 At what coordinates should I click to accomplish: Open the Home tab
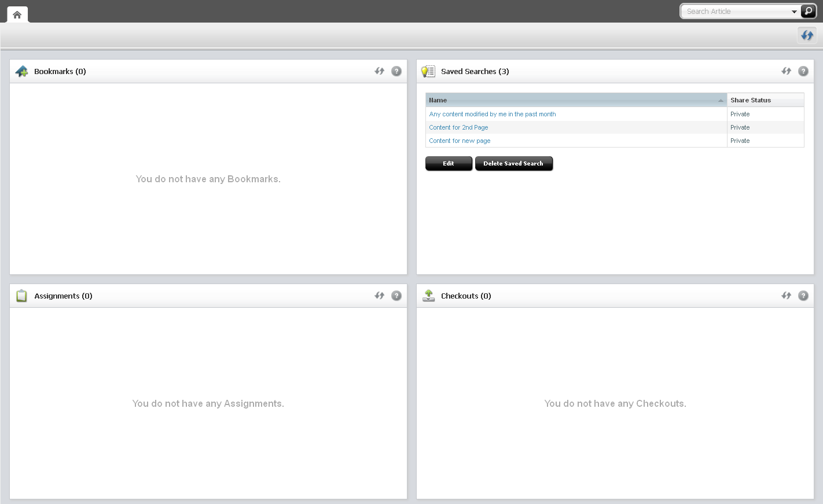tap(17, 14)
